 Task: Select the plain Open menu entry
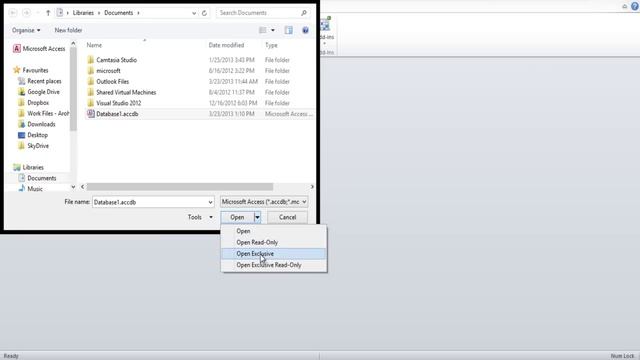coord(273,231)
